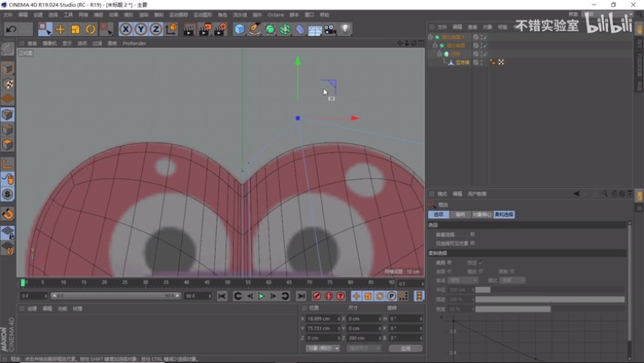Click the Subdivision Surface generator icon

270,29
